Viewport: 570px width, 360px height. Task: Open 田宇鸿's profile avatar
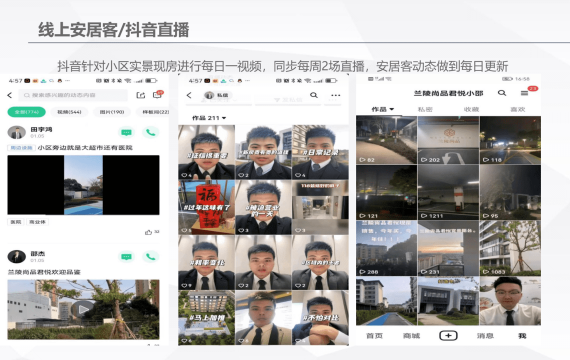click(x=16, y=132)
